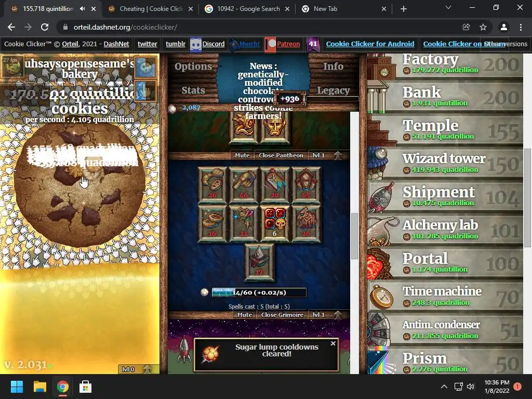
Task: Open the twitter link
Action: [x=147, y=44]
